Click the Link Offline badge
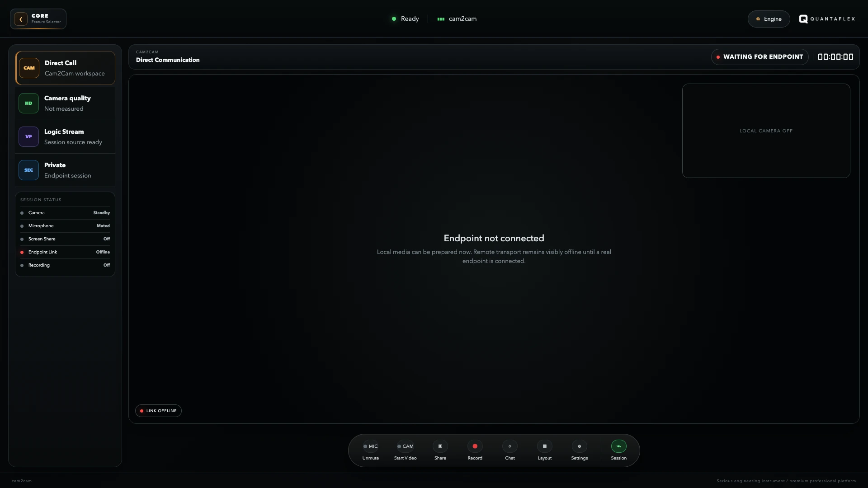 (158, 411)
